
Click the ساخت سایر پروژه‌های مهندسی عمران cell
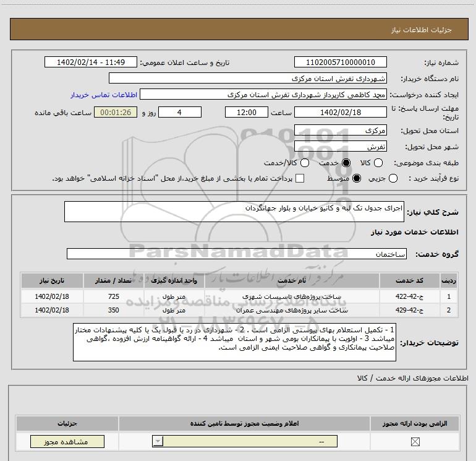click(292, 310)
